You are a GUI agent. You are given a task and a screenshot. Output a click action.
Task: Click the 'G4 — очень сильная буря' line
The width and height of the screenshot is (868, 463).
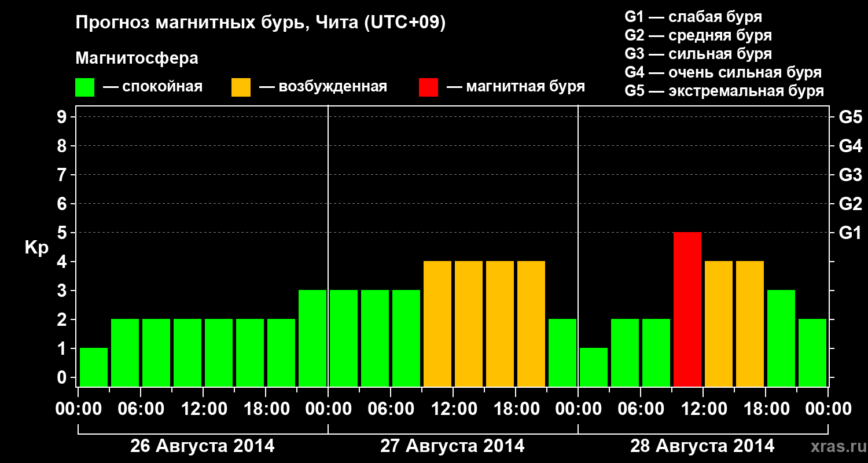[x=723, y=72]
